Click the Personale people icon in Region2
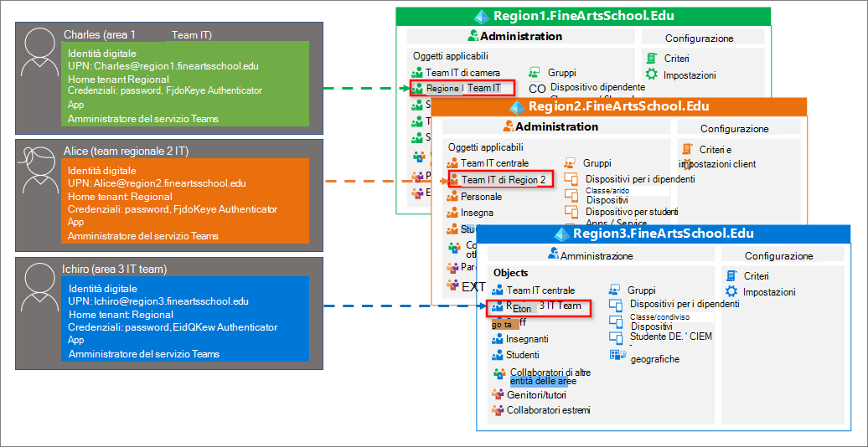The height and width of the screenshot is (447, 868). 453,196
